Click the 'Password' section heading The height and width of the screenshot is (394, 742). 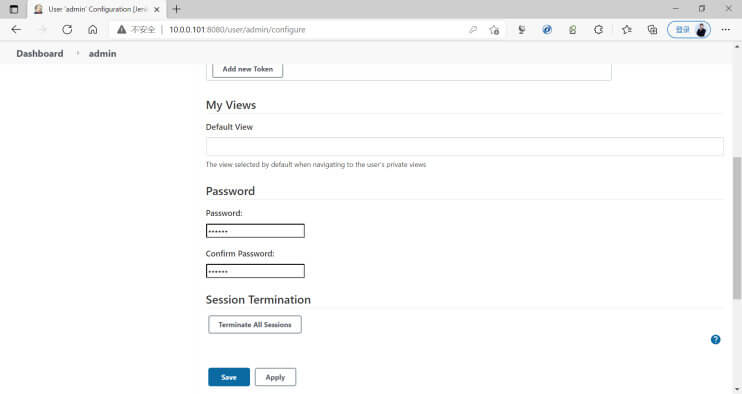point(230,191)
